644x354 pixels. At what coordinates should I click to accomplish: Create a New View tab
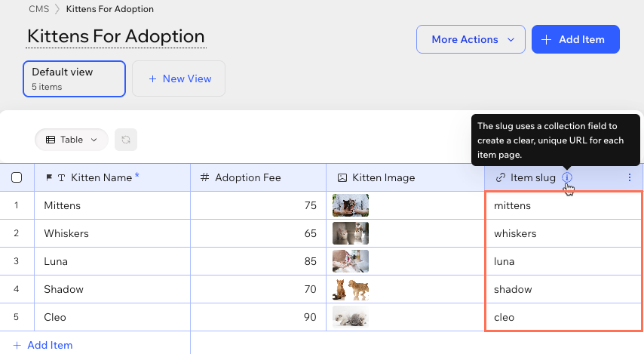tap(179, 79)
